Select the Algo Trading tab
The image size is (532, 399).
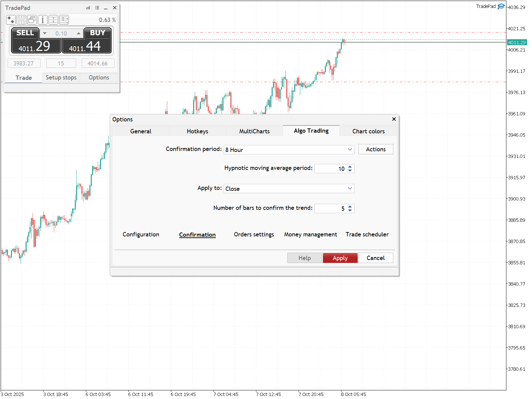click(311, 131)
